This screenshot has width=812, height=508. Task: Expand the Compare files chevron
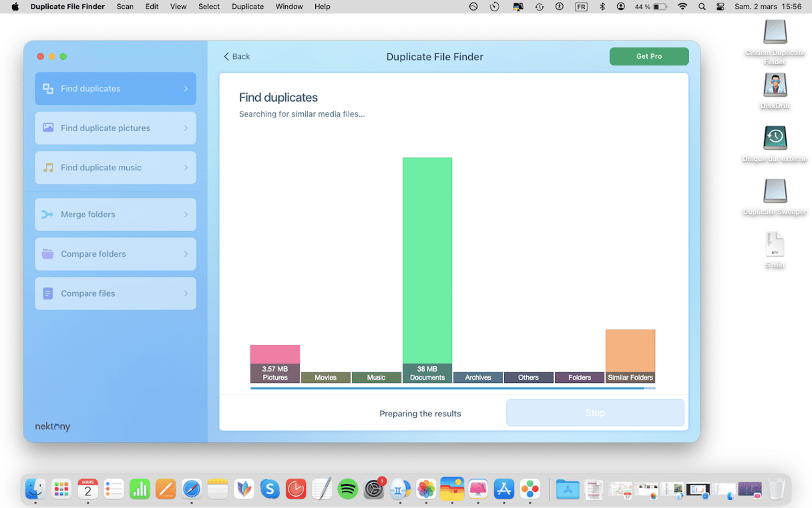click(x=186, y=293)
